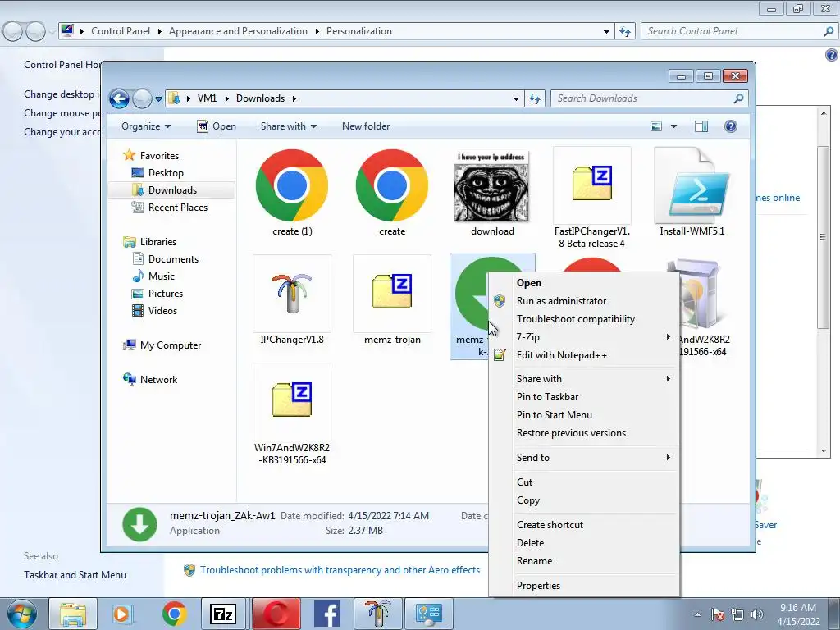
Task: Expand the Send to submenu
Action: coord(584,458)
